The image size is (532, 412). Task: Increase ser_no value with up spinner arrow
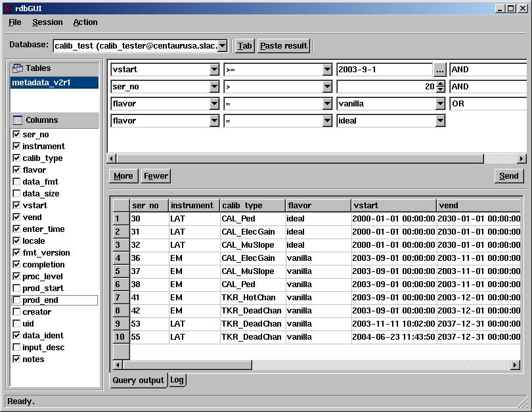[x=440, y=83]
